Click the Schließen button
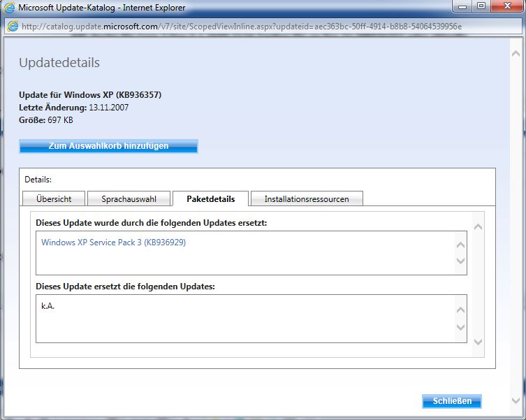The image size is (526, 420). [x=452, y=401]
